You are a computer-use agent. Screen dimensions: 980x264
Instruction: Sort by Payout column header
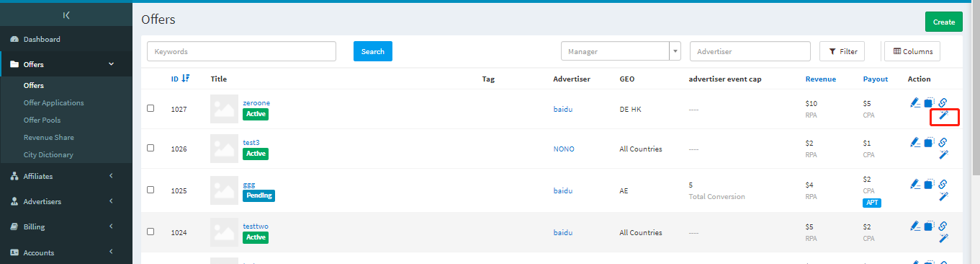[x=876, y=79]
